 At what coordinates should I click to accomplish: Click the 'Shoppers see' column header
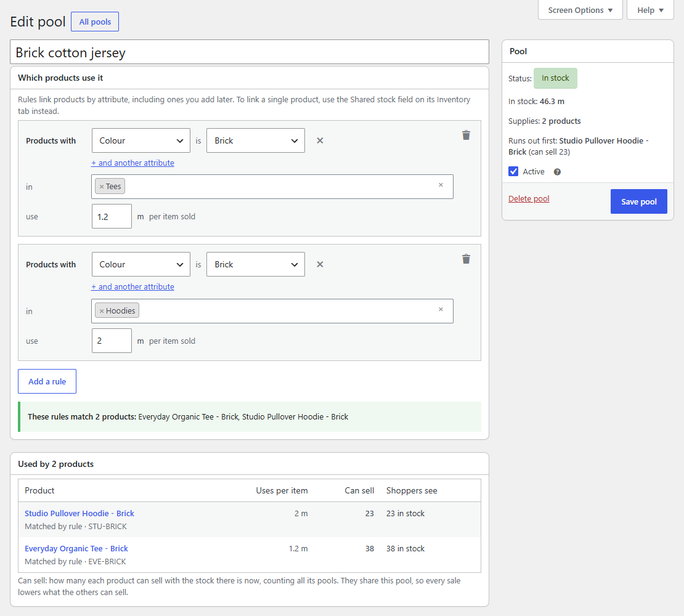click(412, 490)
